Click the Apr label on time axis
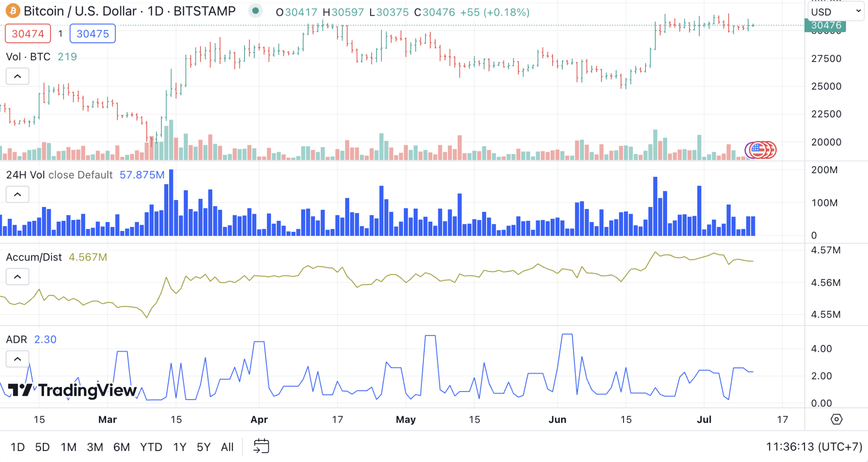 (x=259, y=420)
